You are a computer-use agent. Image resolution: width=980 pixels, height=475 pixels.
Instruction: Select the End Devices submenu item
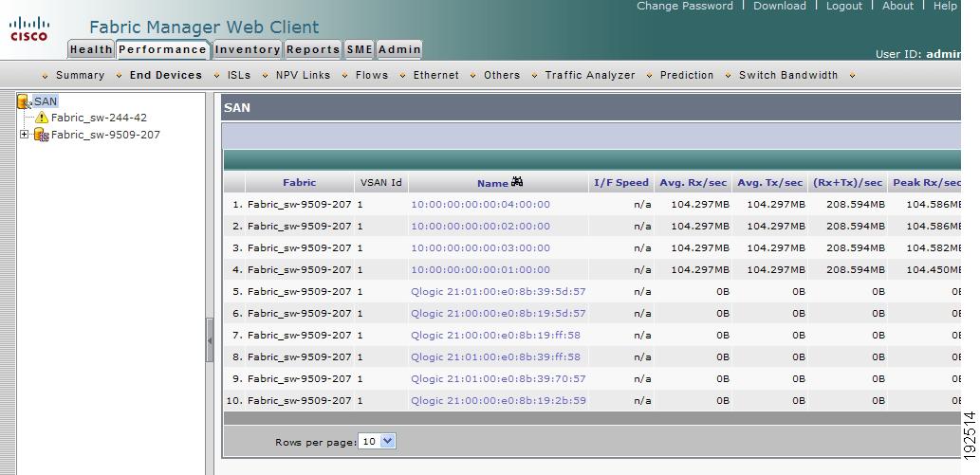(166, 75)
